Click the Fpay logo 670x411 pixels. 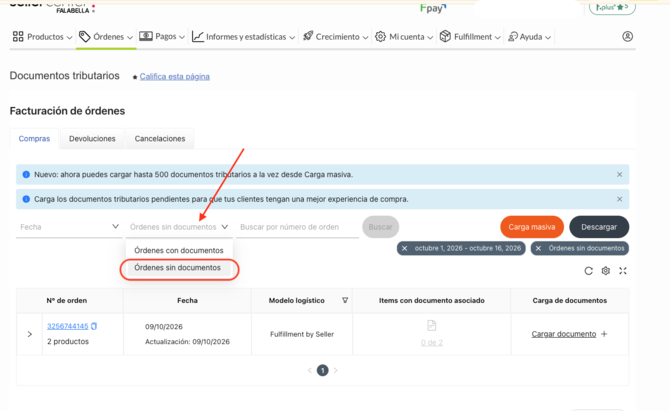click(x=433, y=8)
